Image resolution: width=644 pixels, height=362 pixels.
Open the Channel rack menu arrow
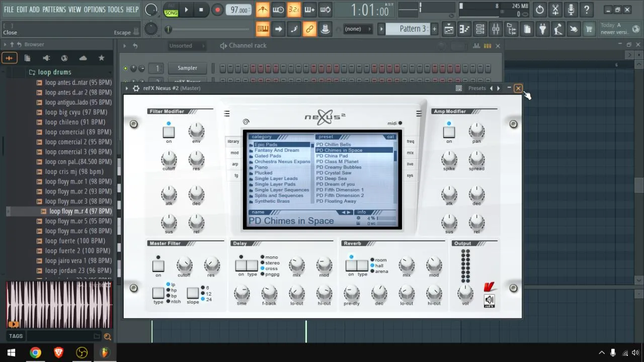[x=125, y=46]
